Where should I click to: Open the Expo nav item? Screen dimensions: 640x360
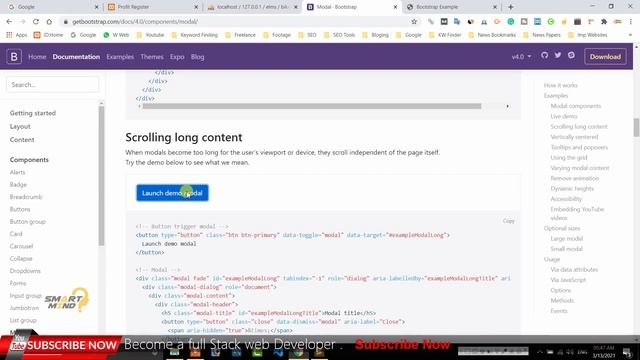click(177, 57)
